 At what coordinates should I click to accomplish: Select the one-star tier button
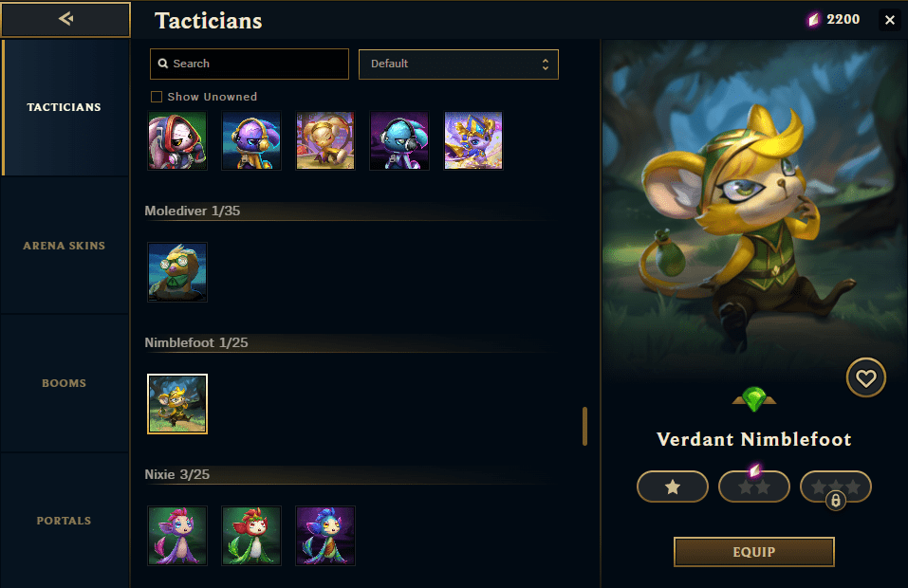673,487
